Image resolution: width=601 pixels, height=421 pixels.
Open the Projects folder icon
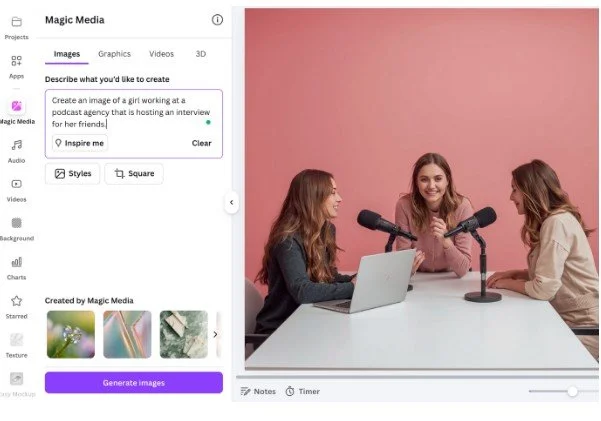coord(16,22)
